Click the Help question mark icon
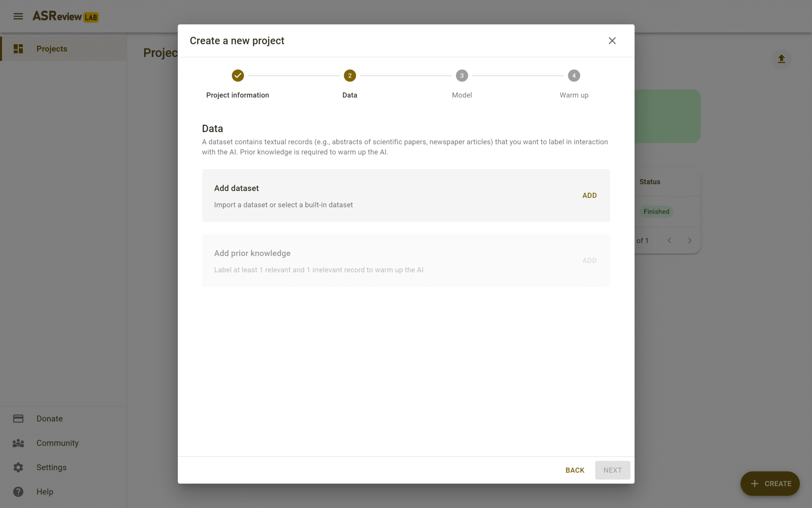 [18, 492]
